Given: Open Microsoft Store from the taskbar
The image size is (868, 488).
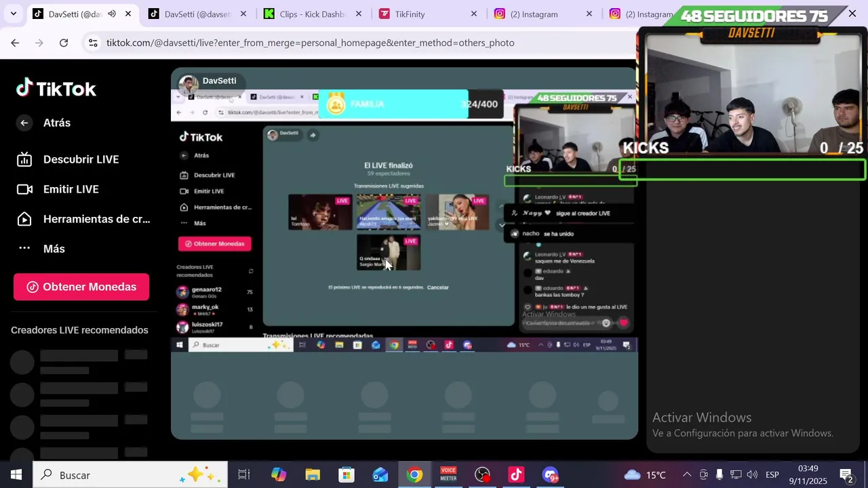Looking at the screenshot, I should 347,474.
